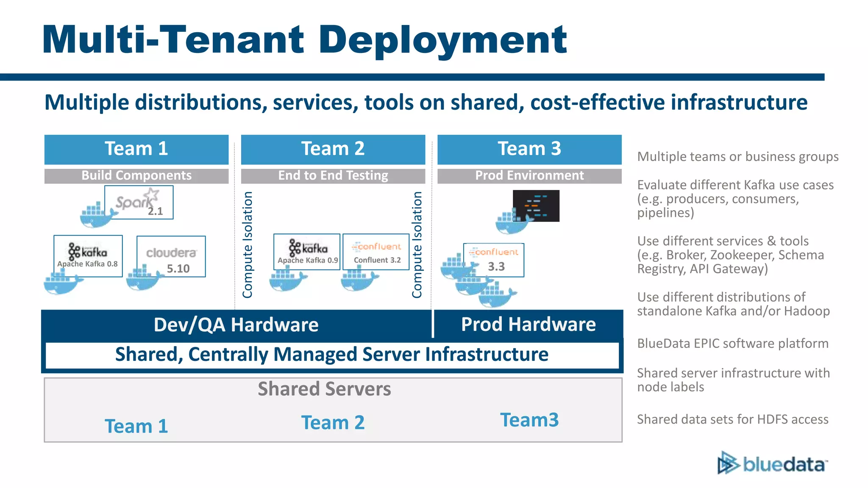Click the Build Components label bar

point(136,176)
